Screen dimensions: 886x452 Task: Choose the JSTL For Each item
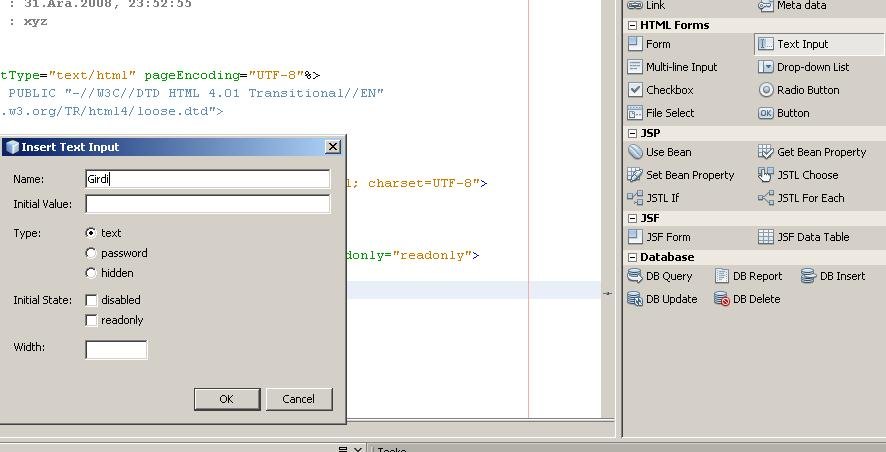[x=801, y=198]
